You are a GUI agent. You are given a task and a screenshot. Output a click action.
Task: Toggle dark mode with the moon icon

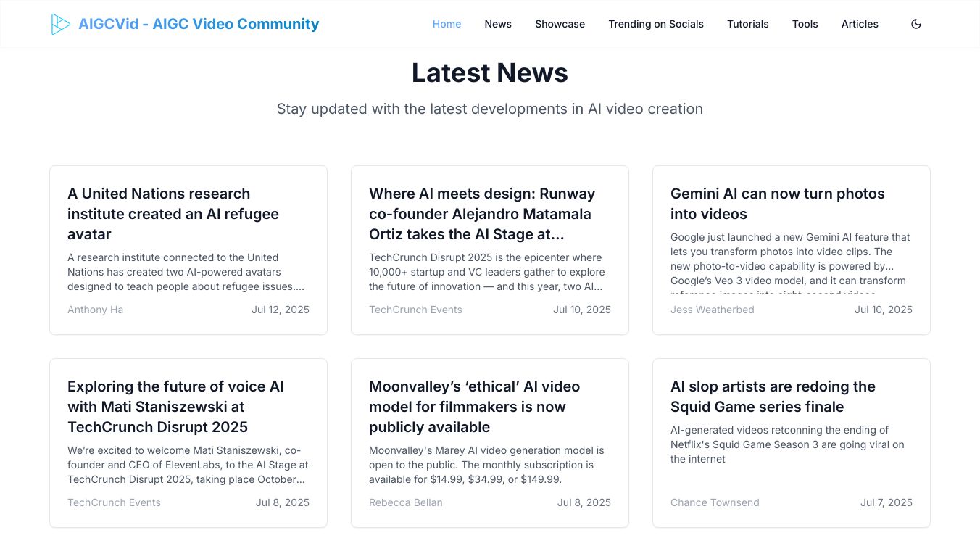click(916, 24)
